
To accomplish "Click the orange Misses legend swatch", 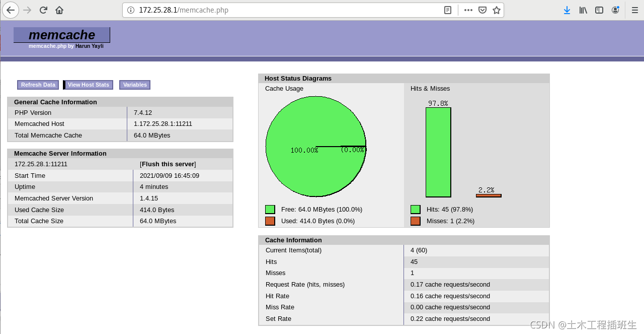I will tap(416, 221).
